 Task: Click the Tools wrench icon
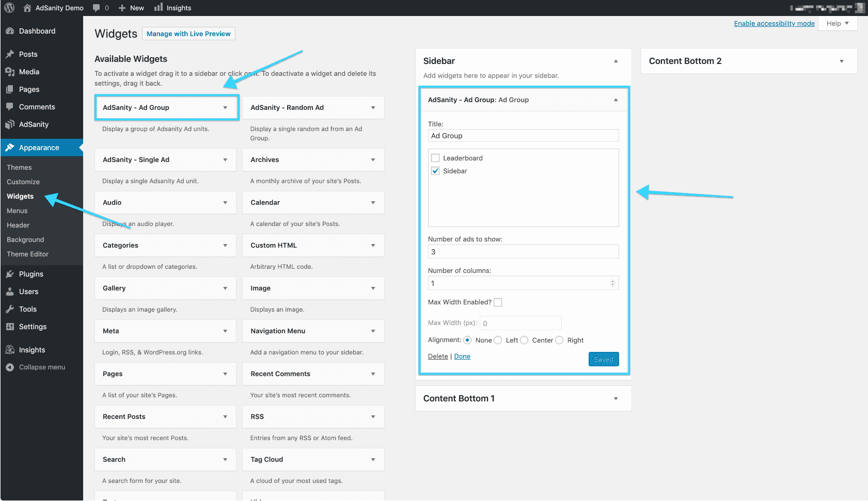pos(10,309)
